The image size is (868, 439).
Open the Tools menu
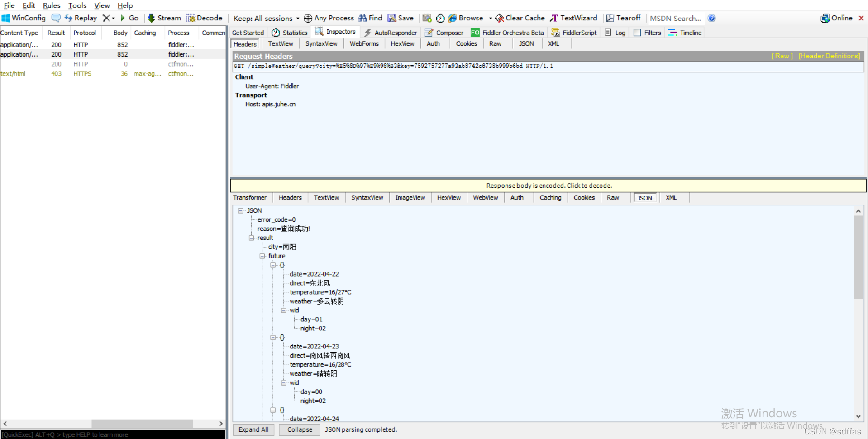point(77,5)
